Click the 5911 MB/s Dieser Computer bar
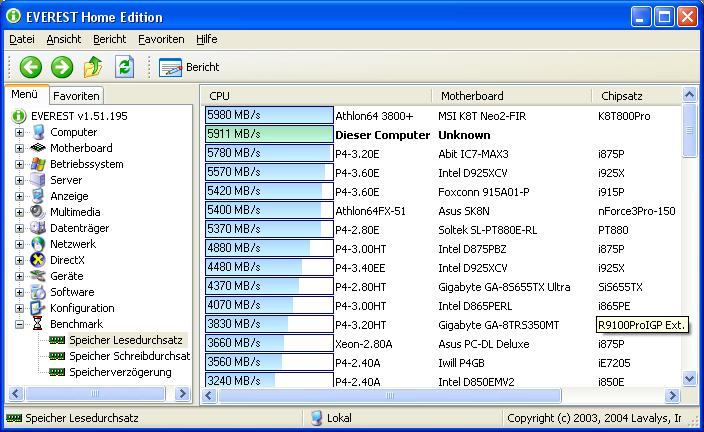 tap(269, 134)
